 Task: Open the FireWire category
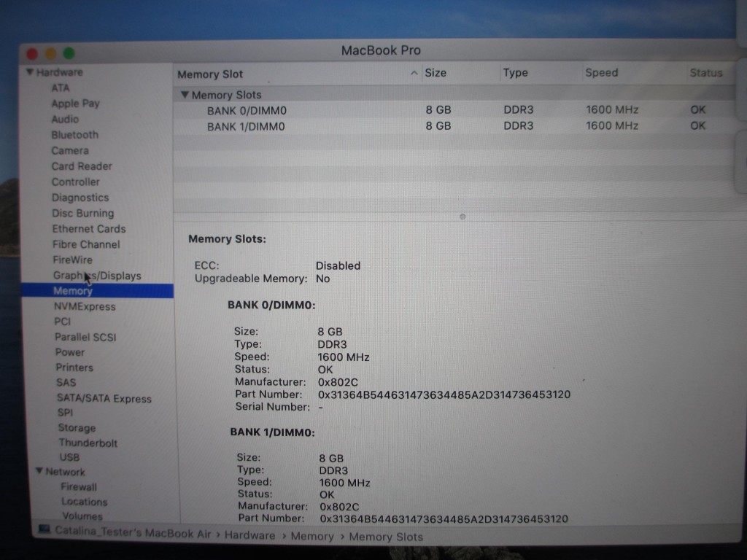coord(72,260)
